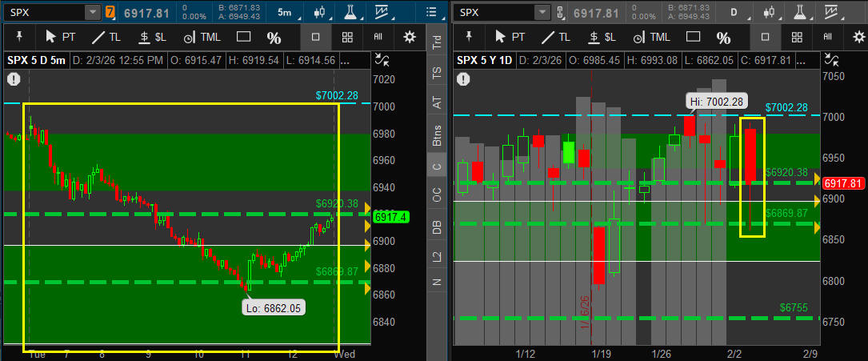The height and width of the screenshot is (361, 868).
Task: Select the Trendline (TL) tool in left chart
Action: tap(105, 37)
